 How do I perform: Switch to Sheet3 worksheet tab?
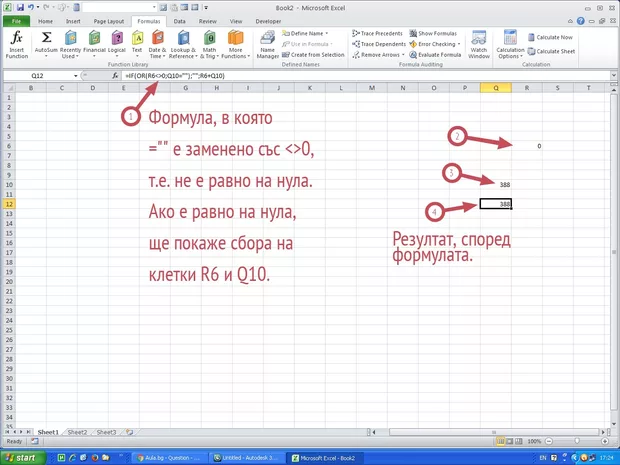tap(106, 432)
